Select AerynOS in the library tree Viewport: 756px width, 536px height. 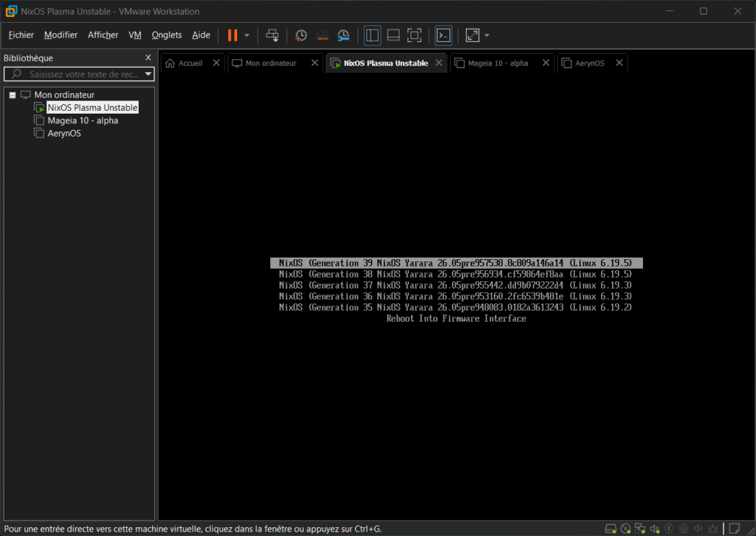click(x=64, y=134)
